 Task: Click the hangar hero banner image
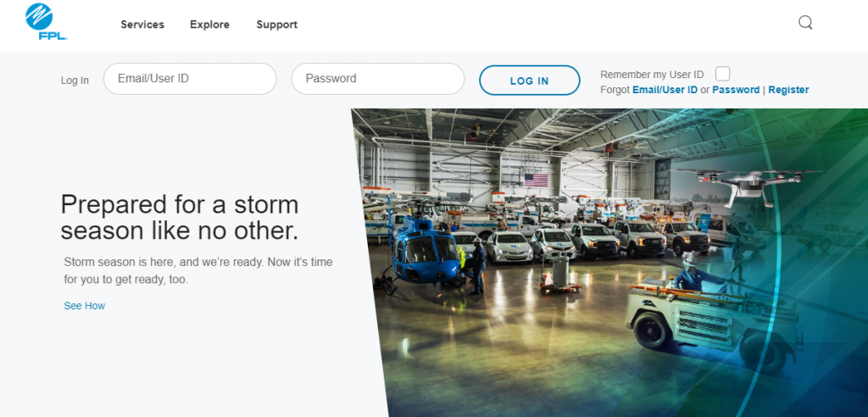pyautogui.click(x=609, y=263)
